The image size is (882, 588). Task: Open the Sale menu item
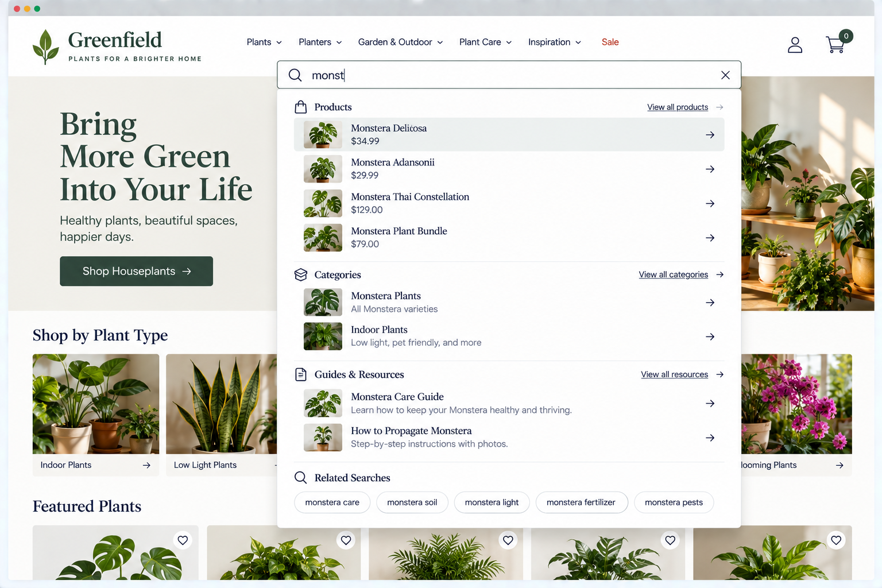610,42
